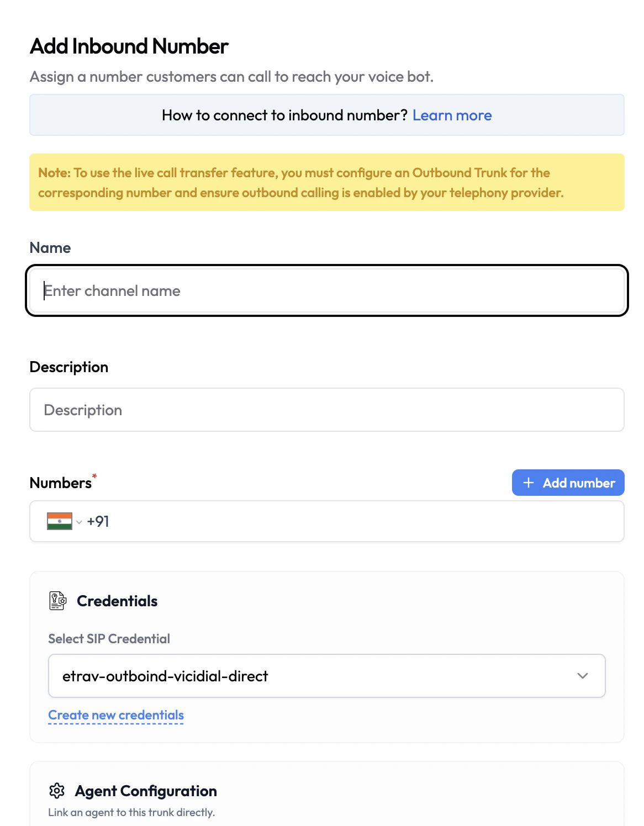Focus the Enter channel name field
This screenshot has height=826, width=644.
click(326, 291)
